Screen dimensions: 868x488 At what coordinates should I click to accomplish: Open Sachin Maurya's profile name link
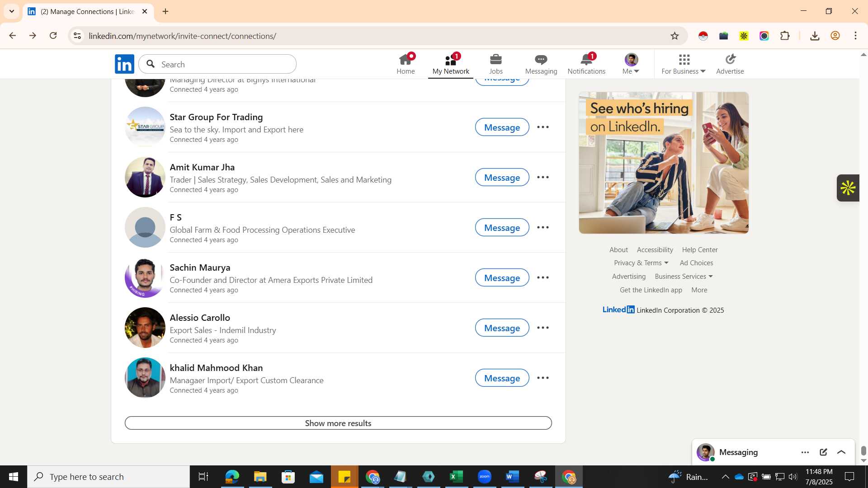(200, 267)
